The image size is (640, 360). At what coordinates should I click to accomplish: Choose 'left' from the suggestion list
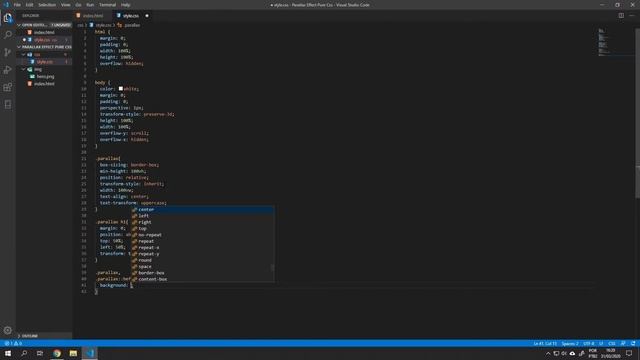click(202, 216)
